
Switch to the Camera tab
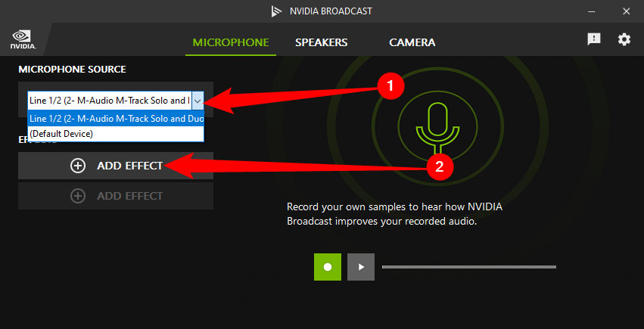click(x=412, y=42)
